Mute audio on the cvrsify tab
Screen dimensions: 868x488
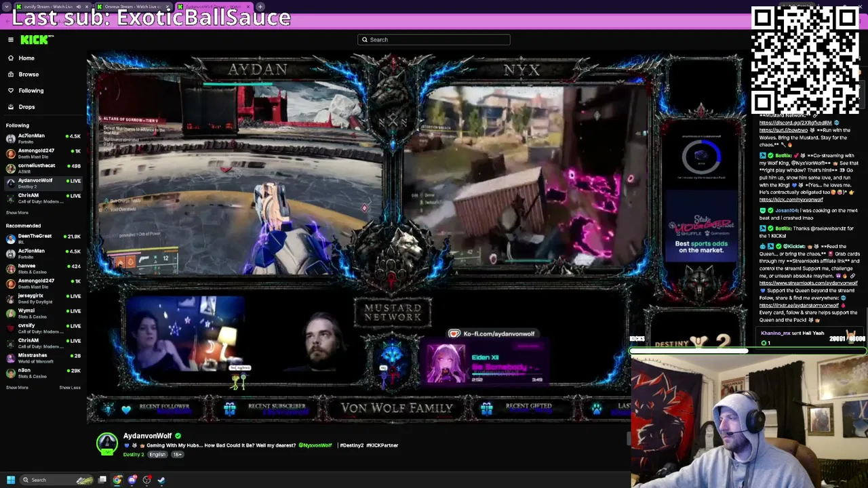coord(79,7)
